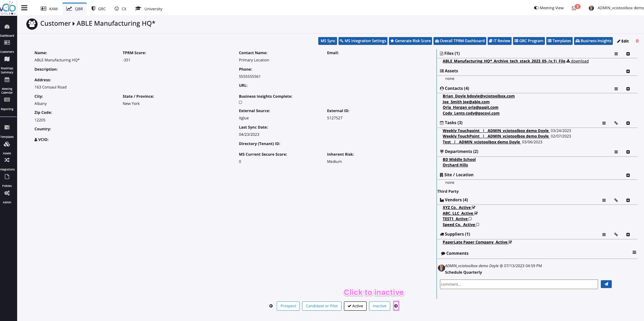Image resolution: width=644 pixels, height=321 pixels.
Task: Open Integrations in the sidebar
Action: pos(7,164)
